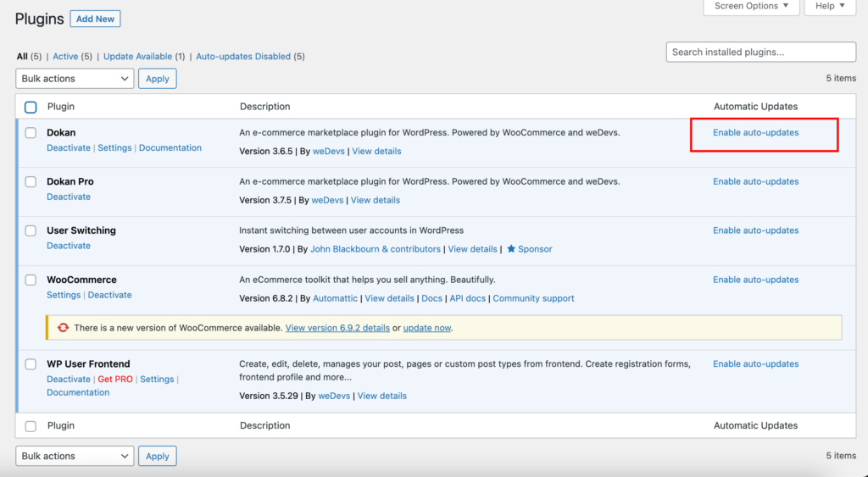View details of User Switching plugin
Image resolution: width=868 pixels, height=477 pixels.
[472, 249]
